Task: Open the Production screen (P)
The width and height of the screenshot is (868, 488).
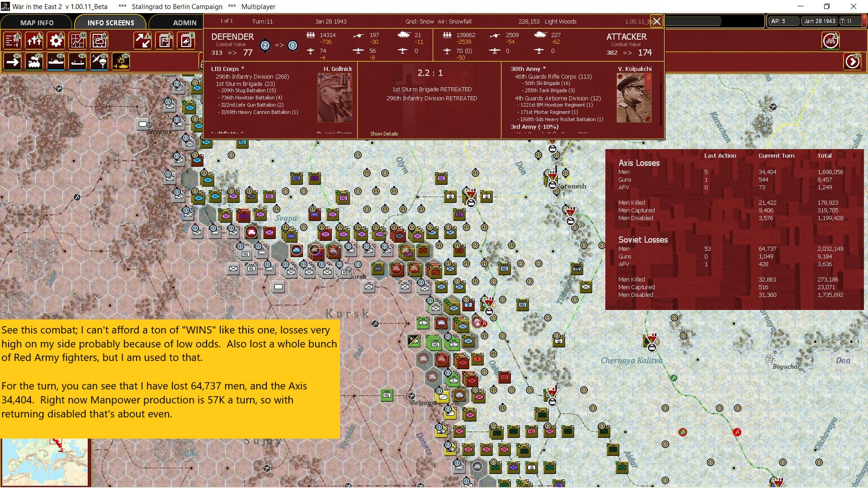Action: coord(55,41)
